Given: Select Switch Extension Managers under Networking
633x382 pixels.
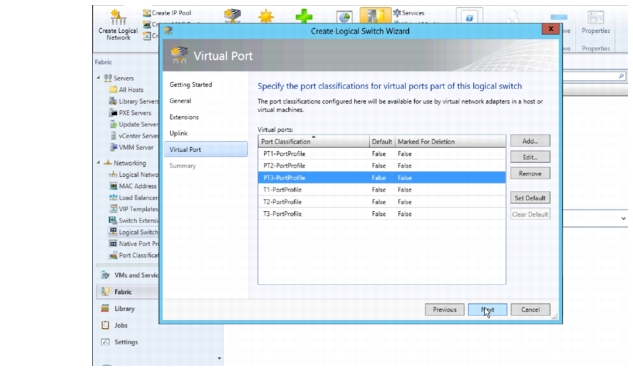Looking at the screenshot, I should (134, 220).
